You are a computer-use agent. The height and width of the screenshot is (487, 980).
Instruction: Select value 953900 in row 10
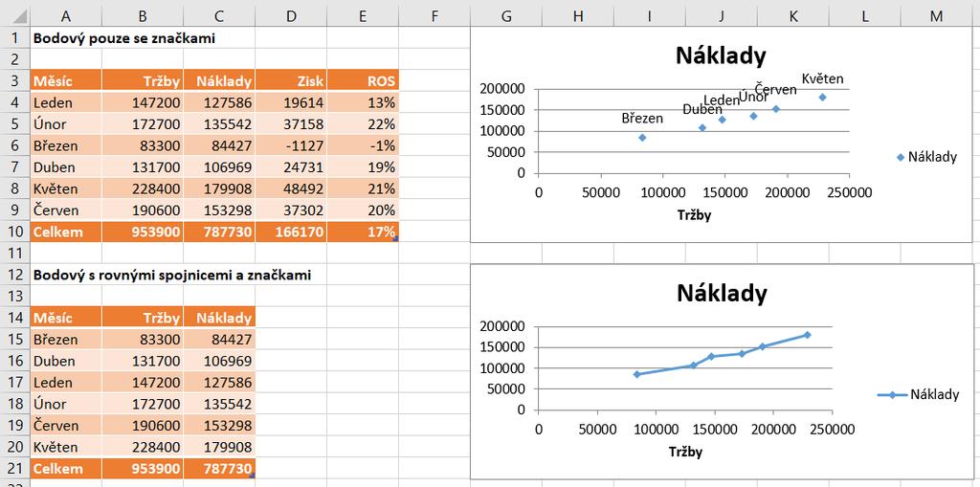coord(143,232)
